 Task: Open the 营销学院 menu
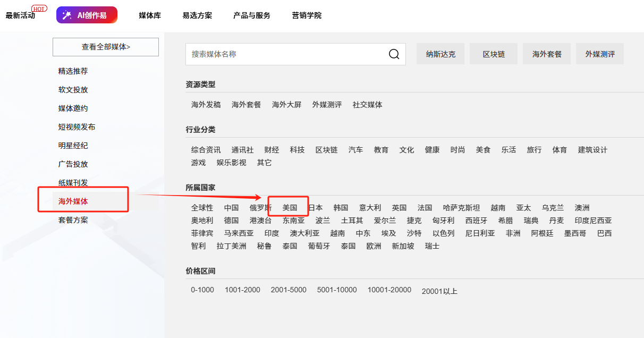[x=307, y=15]
